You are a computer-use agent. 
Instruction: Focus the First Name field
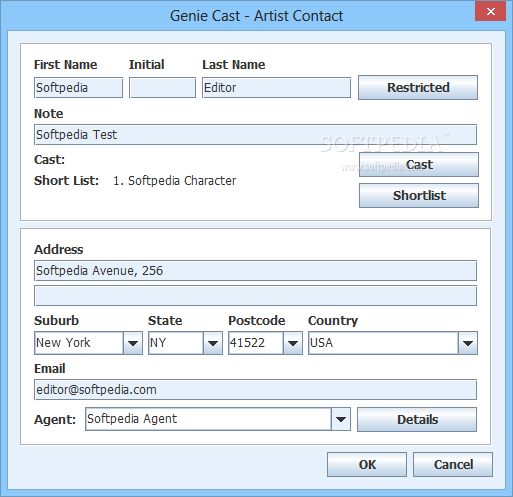click(x=78, y=88)
